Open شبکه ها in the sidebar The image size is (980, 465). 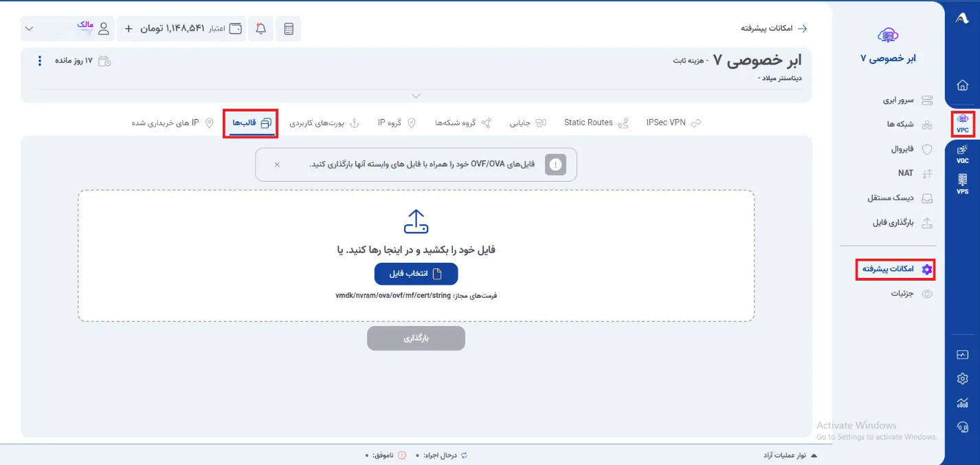click(909, 125)
